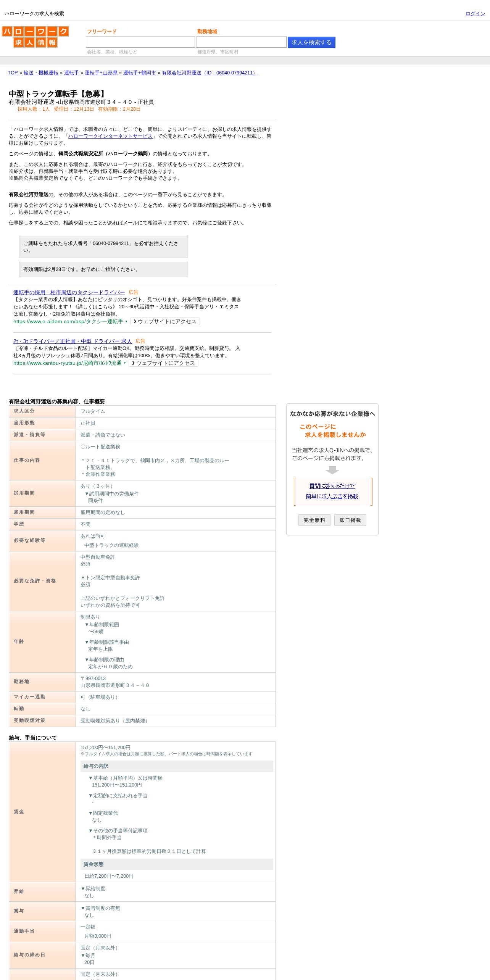Click the なかなか応募が来ない企業様へ heading
The width and height of the screenshot is (490, 980).
coord(332,414)
